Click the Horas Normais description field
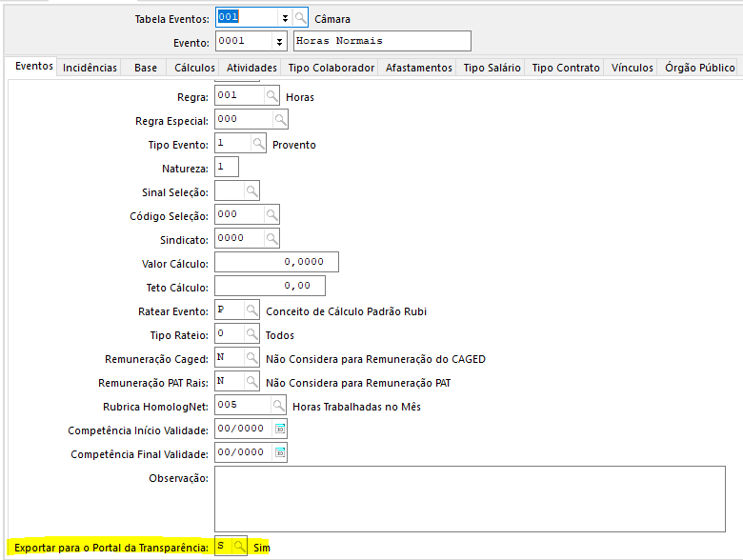This screenshot has width=743, height=560. pyautogui.click(x=382, y=41)
